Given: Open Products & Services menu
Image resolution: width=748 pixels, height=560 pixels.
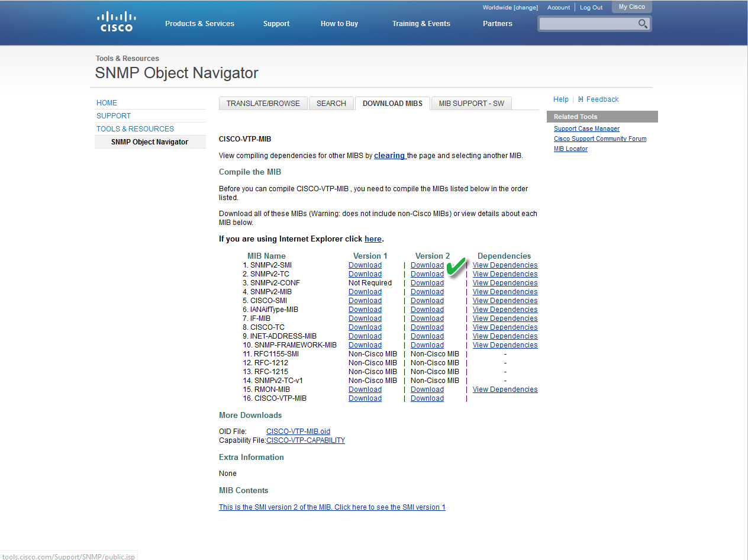Looking at the screenshot, I should pyautogui.click(x=199, y=24).
